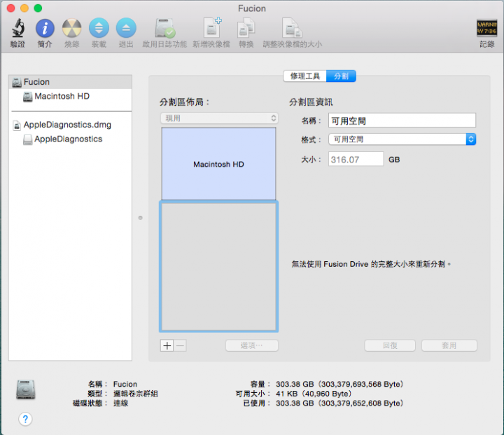Click the size (大小) field showing 316.07

pyautogui.click(x=356, y=159)
